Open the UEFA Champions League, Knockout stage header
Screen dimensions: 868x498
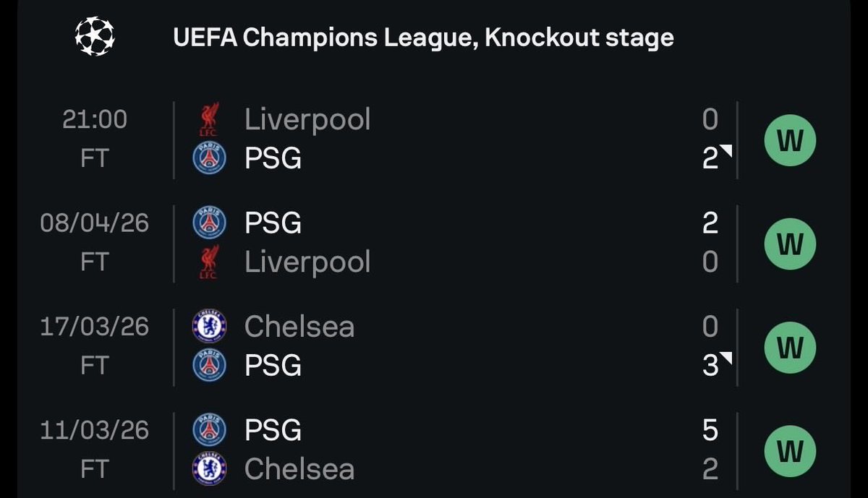[423, 37]
